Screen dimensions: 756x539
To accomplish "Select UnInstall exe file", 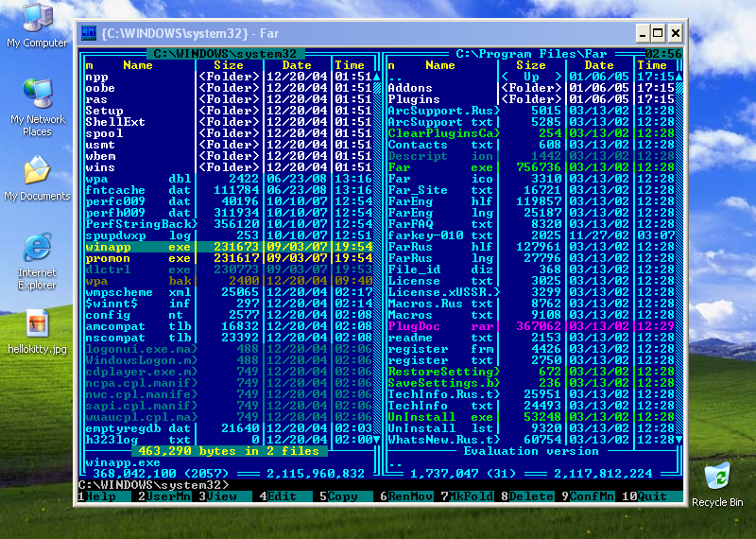I will pyautogui.click(x=531, y=417).
